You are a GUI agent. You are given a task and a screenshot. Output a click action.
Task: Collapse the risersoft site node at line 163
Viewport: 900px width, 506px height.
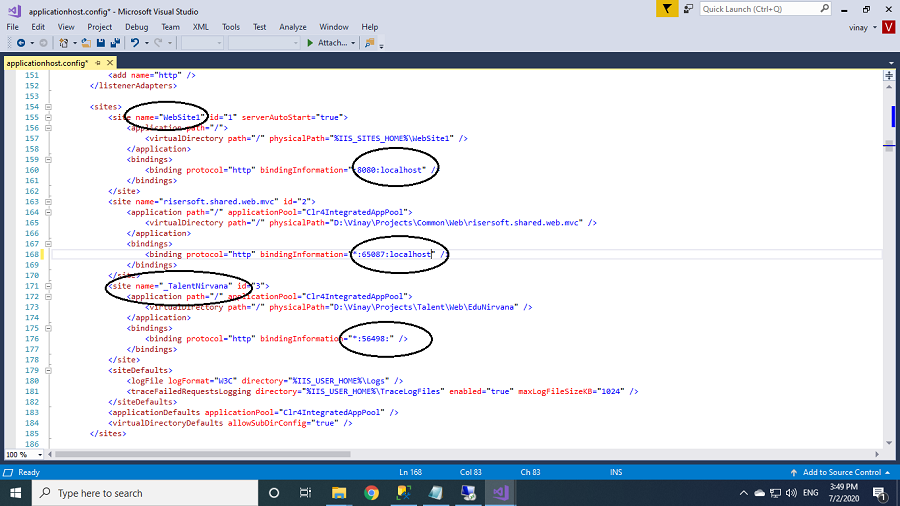click(48, 201)
